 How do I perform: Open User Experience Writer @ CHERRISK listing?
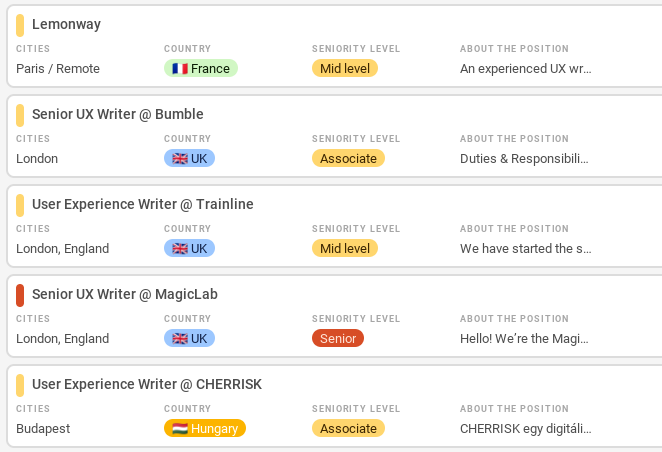(146, 384)
